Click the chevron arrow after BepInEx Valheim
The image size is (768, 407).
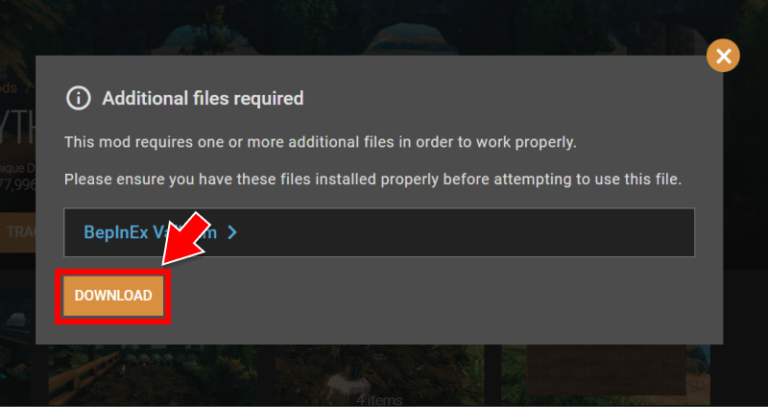tap(232, 232)
